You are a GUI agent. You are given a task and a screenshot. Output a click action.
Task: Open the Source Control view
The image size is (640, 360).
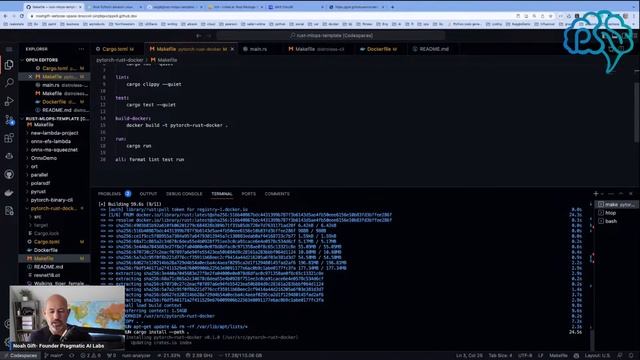pyautogui.click(x=9, y=120)
